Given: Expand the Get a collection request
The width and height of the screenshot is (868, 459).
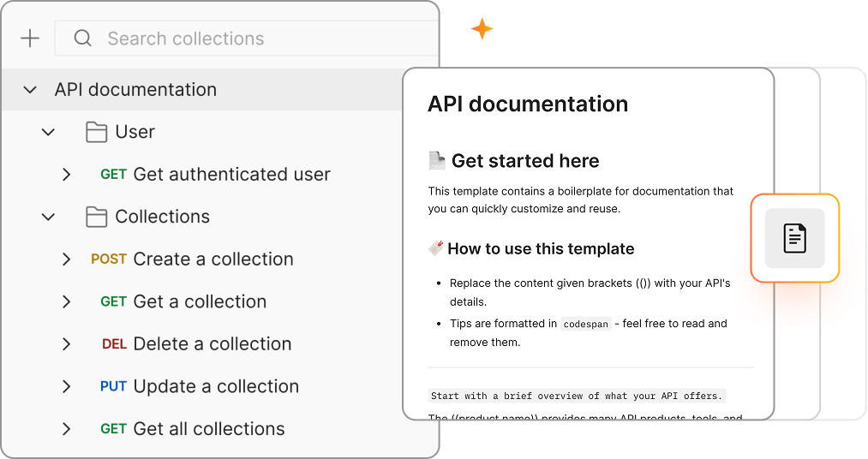Looking at the screenshot, I should tap(67, 301).
